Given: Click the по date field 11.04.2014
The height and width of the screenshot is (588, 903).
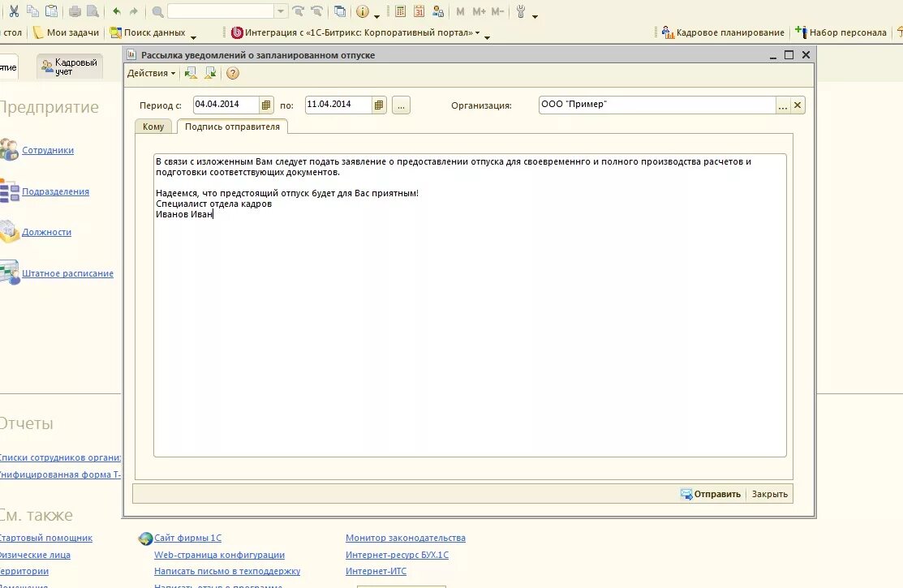Looking at the screenshot, I should [x=338, y=105].
